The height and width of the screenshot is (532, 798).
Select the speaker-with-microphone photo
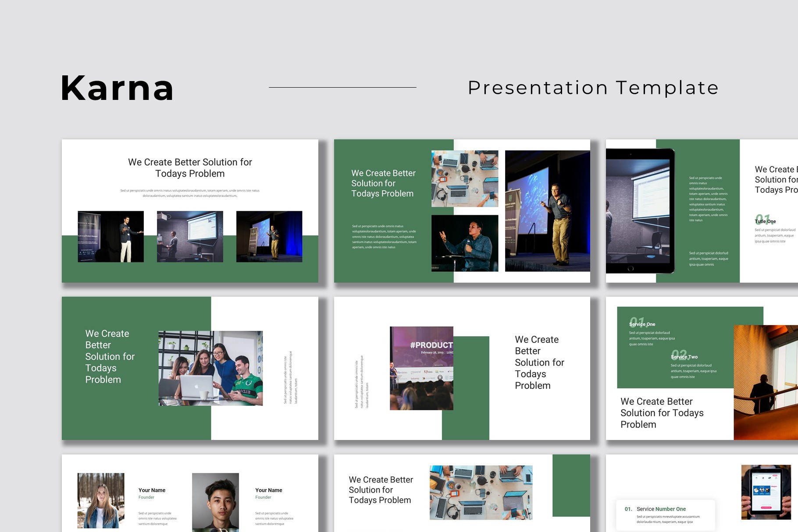point(465,243)
